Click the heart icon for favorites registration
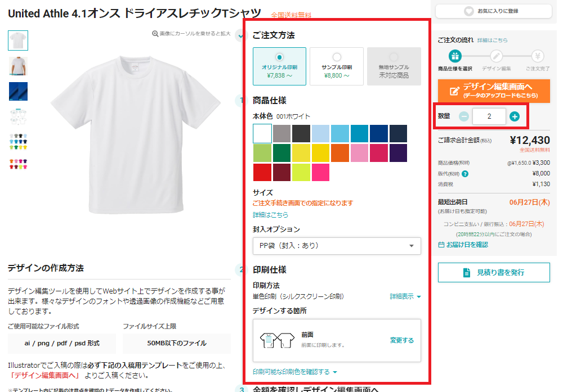The width and height of the screenshot is (563, 392). [x=468, y=11]
